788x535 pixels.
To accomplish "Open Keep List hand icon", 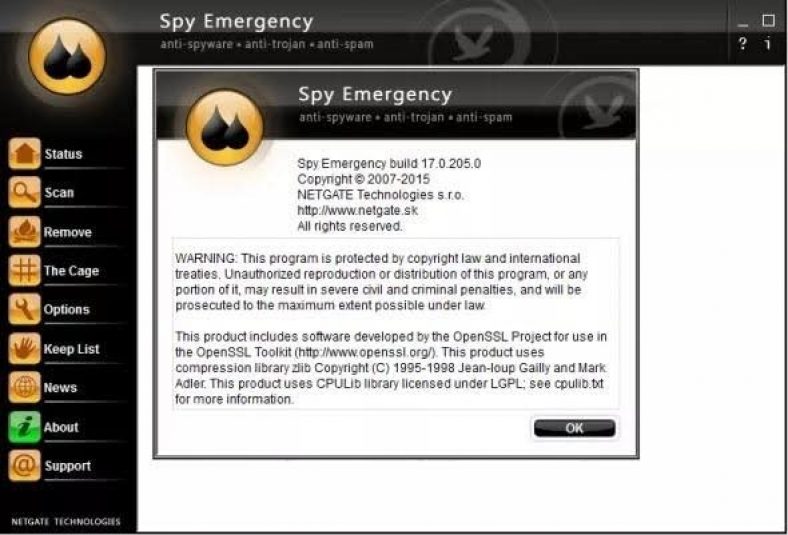I will tap(24, 348).
